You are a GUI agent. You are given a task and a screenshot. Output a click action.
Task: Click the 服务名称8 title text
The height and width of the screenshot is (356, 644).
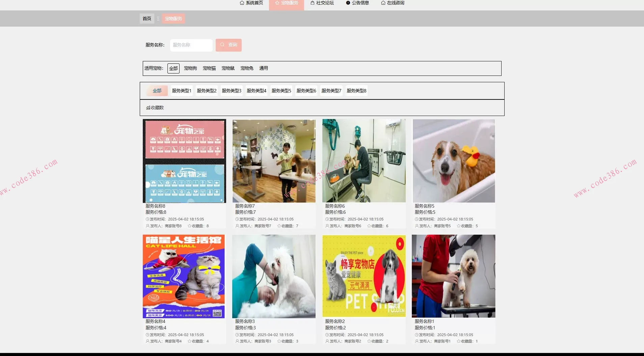point(155,206)
